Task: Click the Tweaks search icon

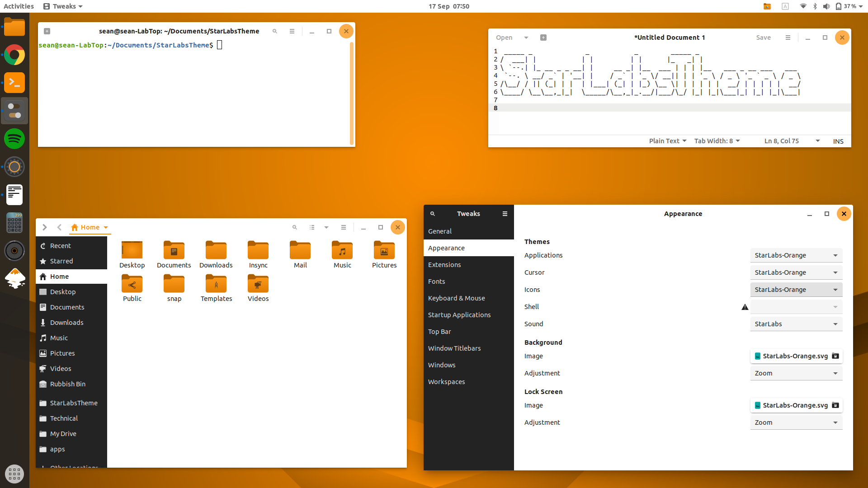Action: (432, 214)
